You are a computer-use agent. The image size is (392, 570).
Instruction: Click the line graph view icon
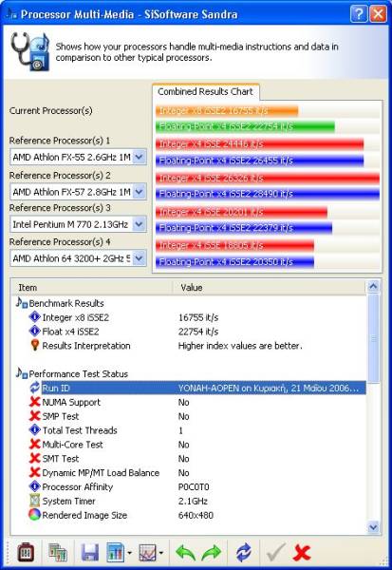147,553
